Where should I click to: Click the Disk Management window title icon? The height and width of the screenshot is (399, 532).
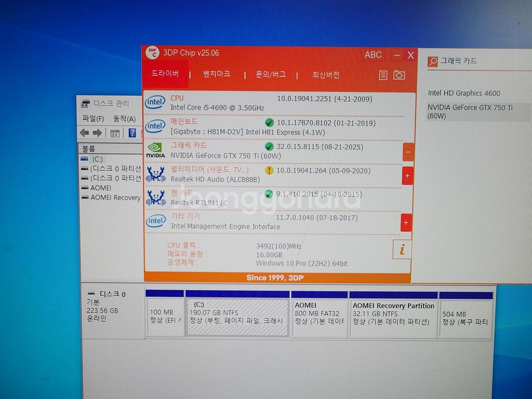[x=86, y=104]
